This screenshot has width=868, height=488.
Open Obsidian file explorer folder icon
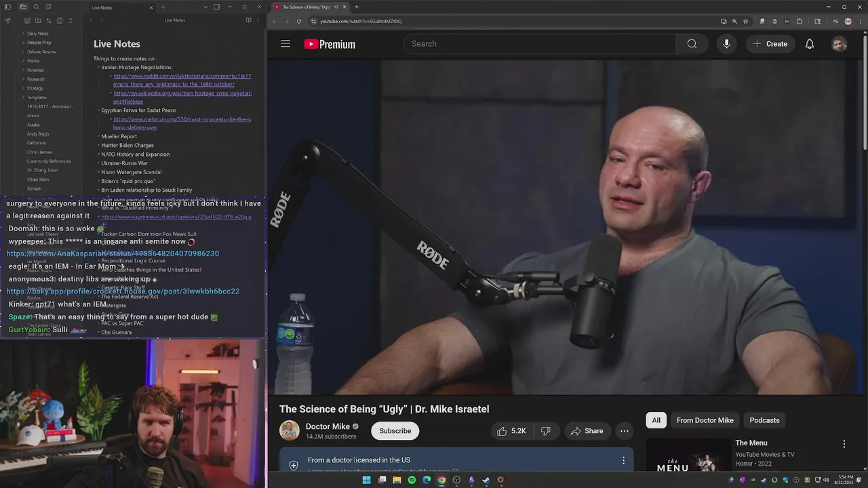[23, 7]
